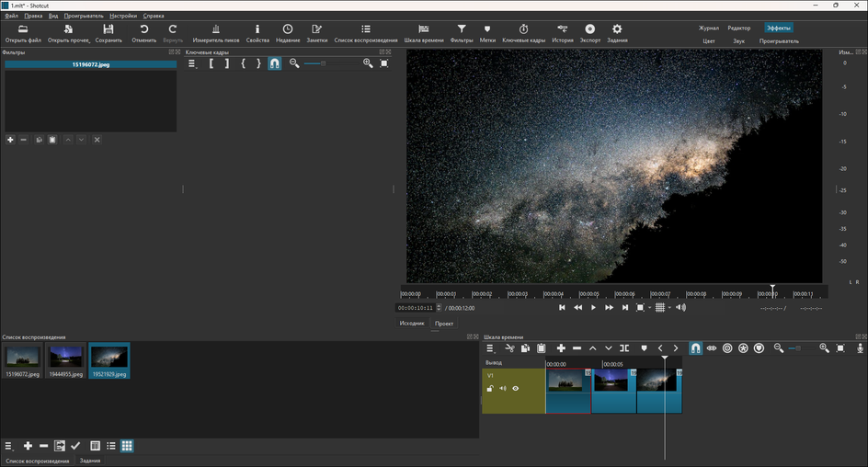Toggle snapping magnet in the timeline toolbar
868x467 pixels.
point(695,348)
